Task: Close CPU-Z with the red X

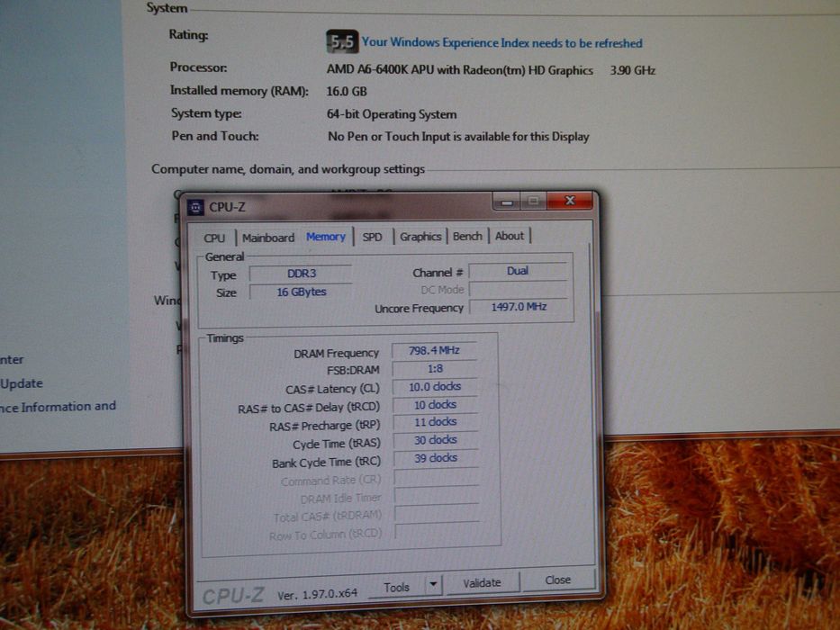Action: click(x=570, y=201)
